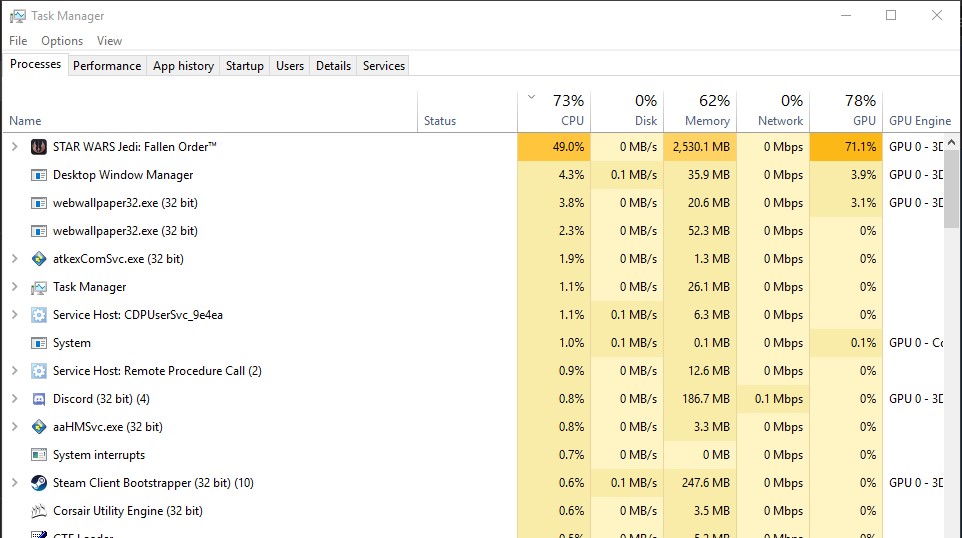962x538 pixels.
Task: Click the atkexComSvc.exe process icon
Action: (39, 259)
